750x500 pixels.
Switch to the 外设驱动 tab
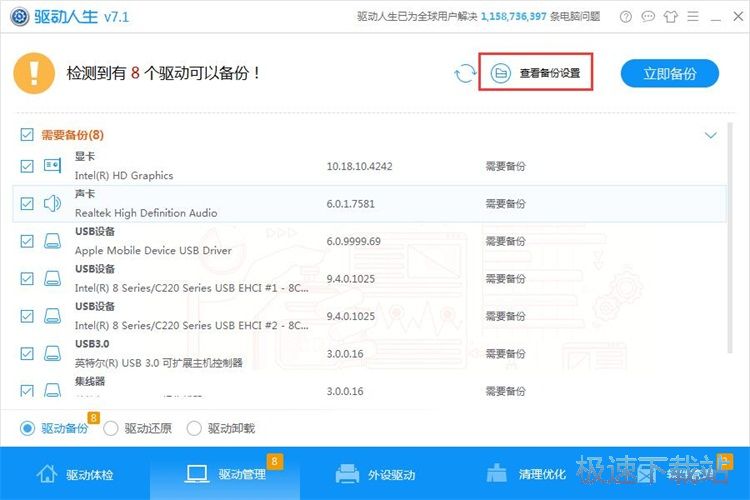click(375, 474)
